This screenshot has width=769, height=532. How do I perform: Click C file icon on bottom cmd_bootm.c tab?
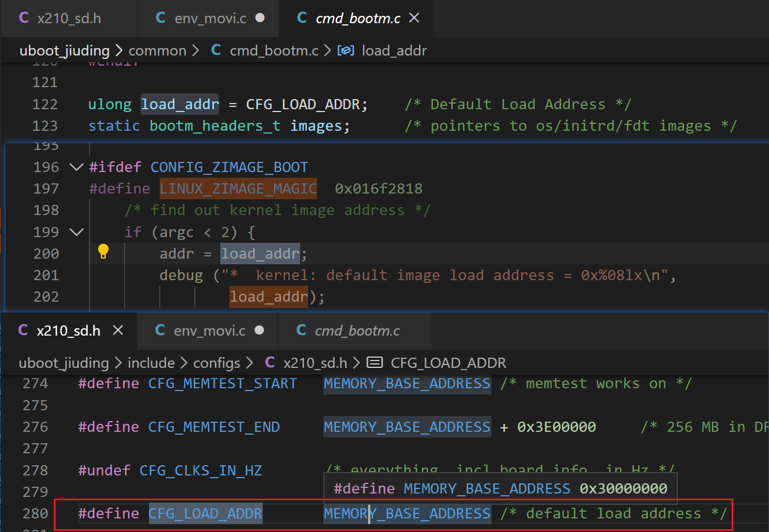click(301, 330)
